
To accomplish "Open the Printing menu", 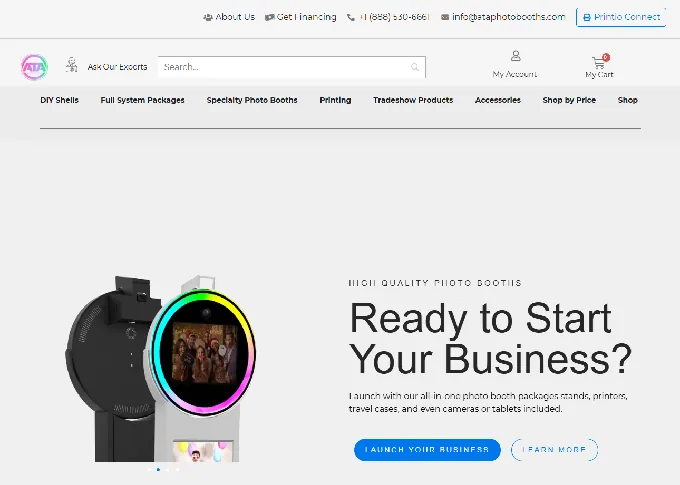I will pos(335,100).
